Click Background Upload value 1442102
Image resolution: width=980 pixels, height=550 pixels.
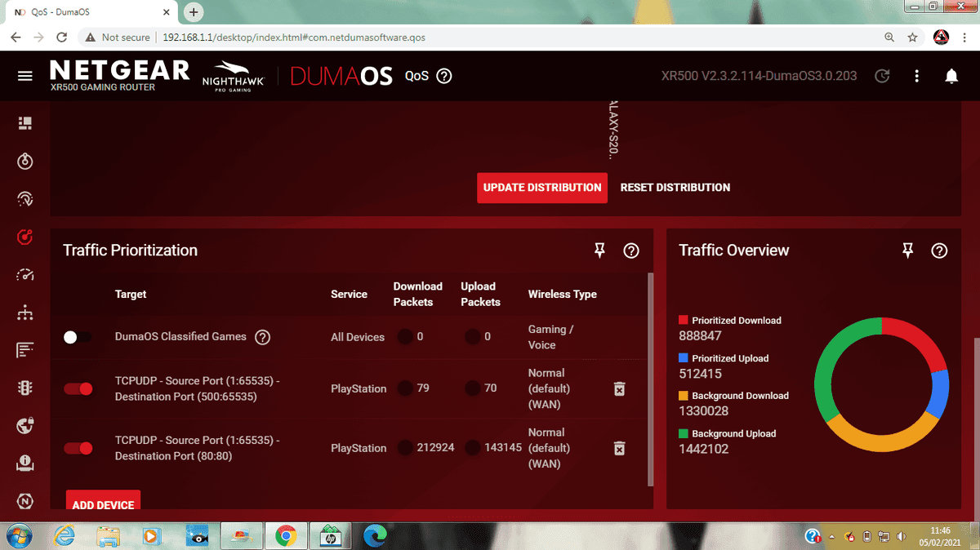click(704, 449)
